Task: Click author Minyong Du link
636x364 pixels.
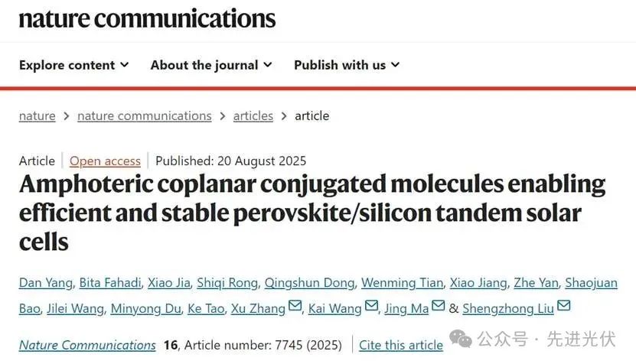Action: point(146,308)
